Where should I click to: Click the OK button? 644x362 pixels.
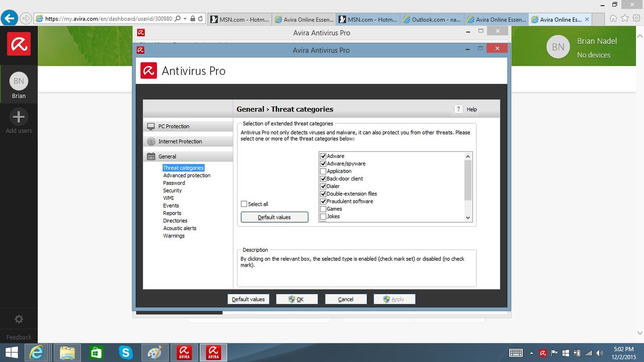297,299
